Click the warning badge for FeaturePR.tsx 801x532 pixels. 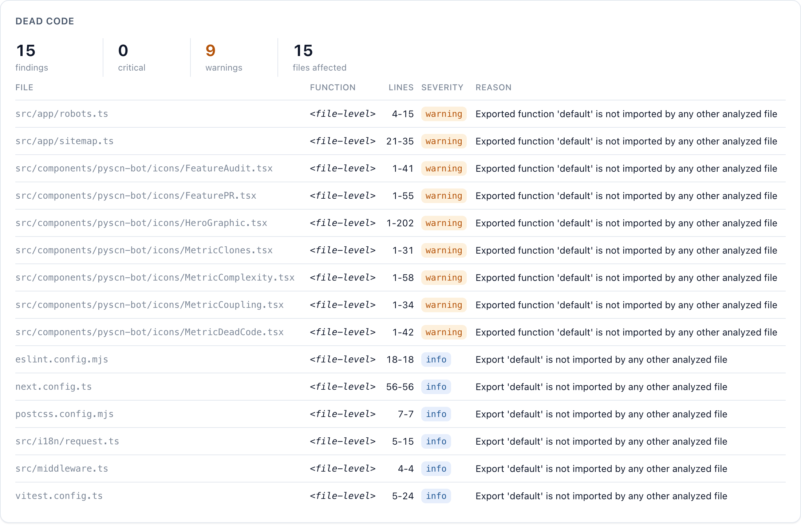(444, 196)
